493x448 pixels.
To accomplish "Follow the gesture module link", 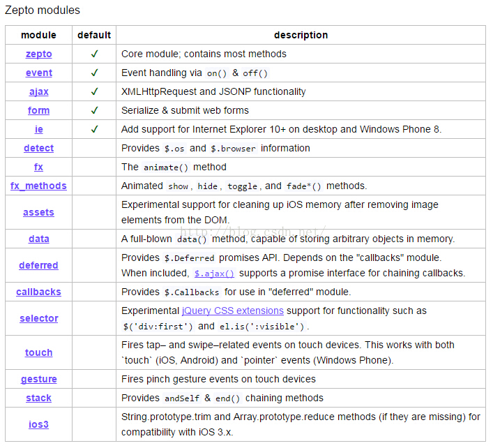I will coord(38,379).
